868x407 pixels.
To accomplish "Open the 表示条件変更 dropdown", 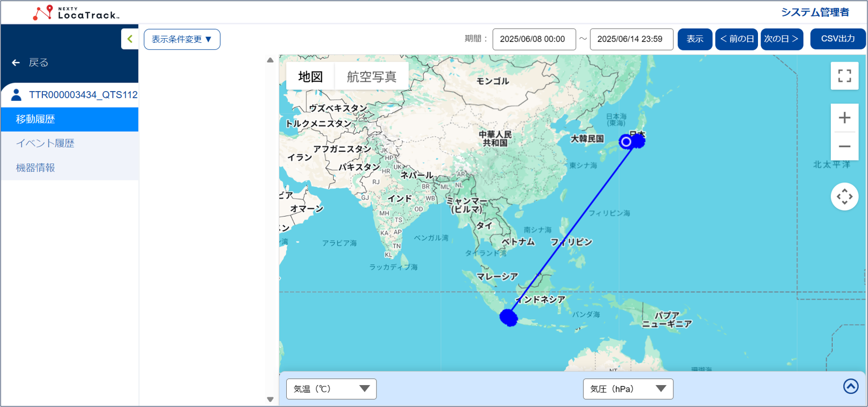I will 182,39.
